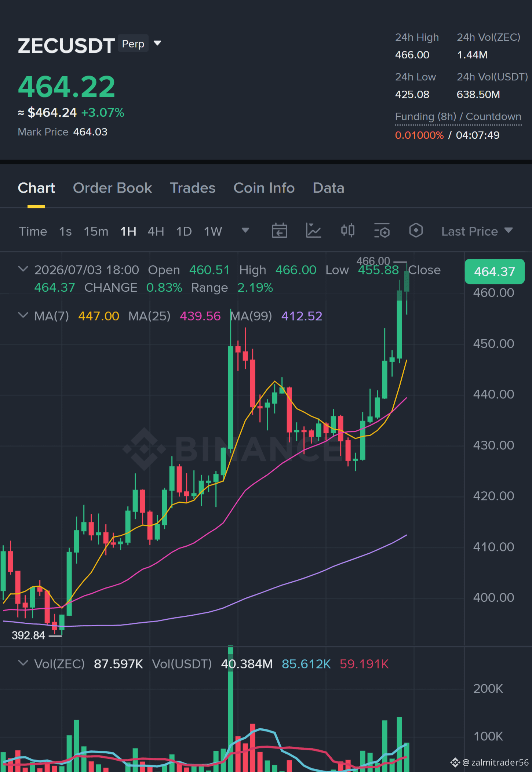532x772 pixels.
Task: Tap the 59.191K volume MA value
Action: 364,664
